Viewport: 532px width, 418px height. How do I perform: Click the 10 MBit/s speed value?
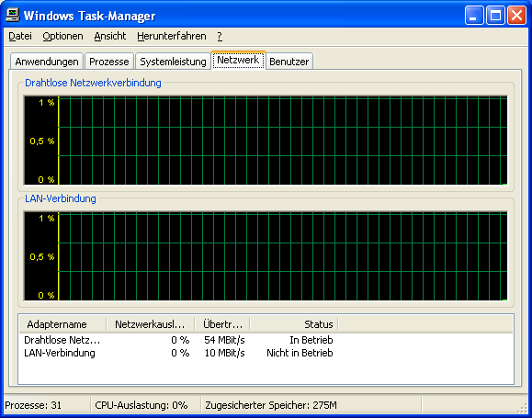pos(224,353)
